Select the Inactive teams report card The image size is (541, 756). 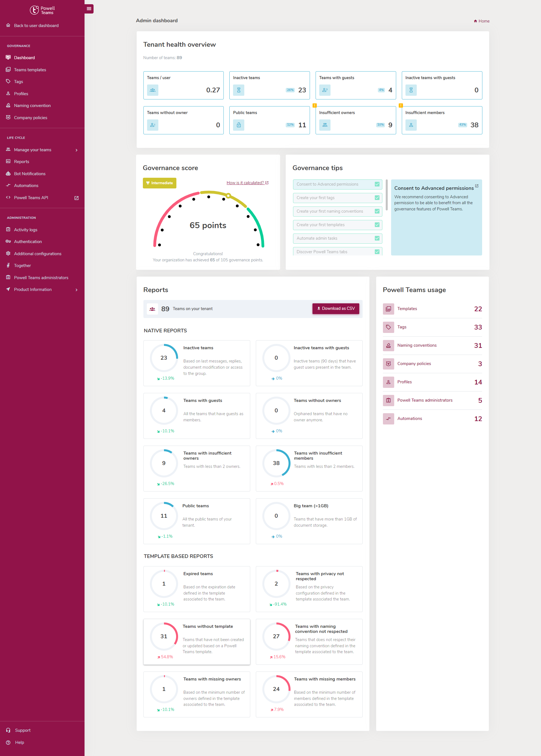tap(197, 363)
